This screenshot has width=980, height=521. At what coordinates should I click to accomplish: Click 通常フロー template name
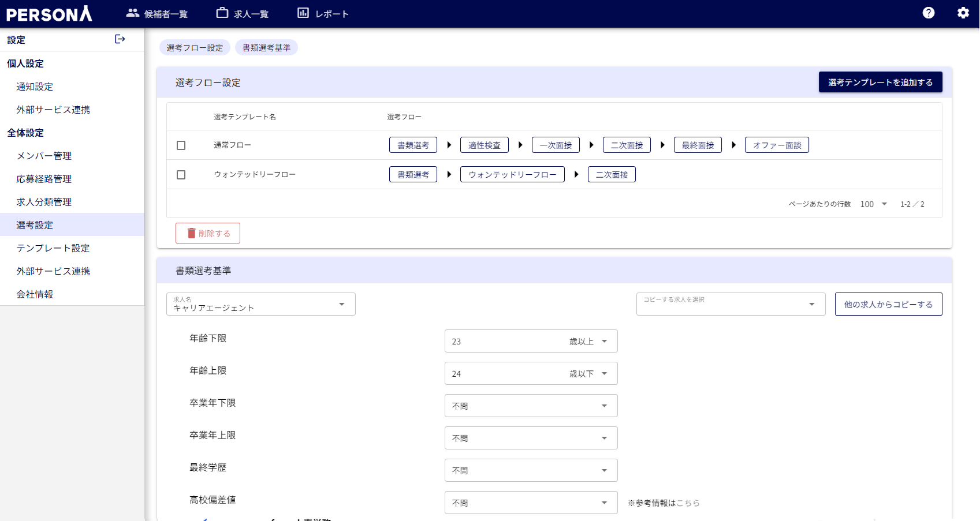point(232,145)
